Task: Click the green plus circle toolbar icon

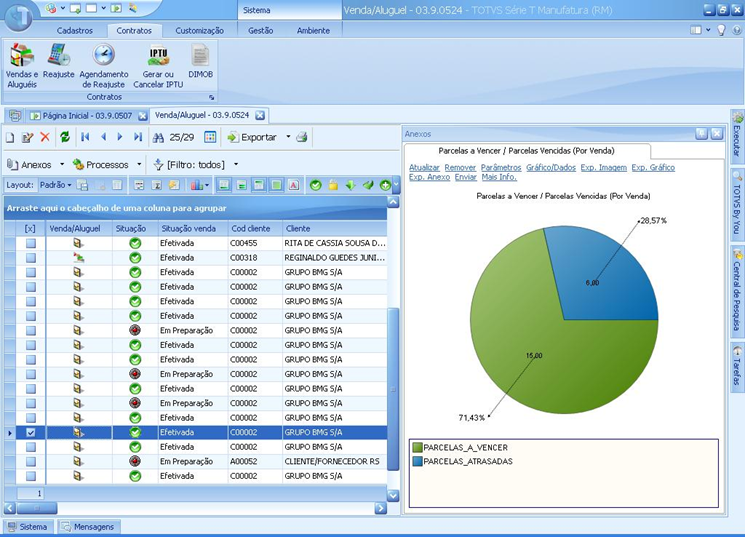Action: (x=385, y=185)
